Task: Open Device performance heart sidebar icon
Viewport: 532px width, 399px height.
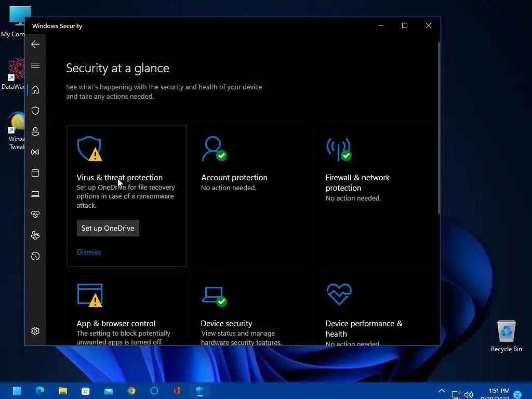Action: point(35,215)
